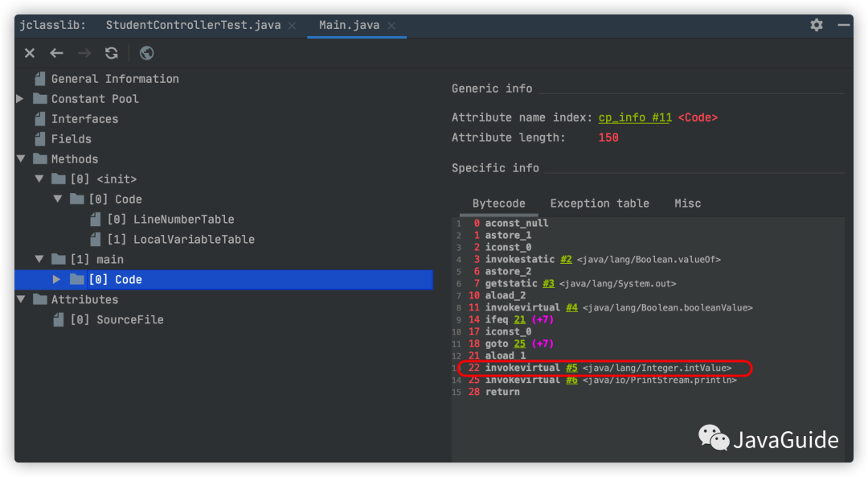Screen dimensions: 868x477
Task: Close the Main.java tab
Action: pos(391,26)
